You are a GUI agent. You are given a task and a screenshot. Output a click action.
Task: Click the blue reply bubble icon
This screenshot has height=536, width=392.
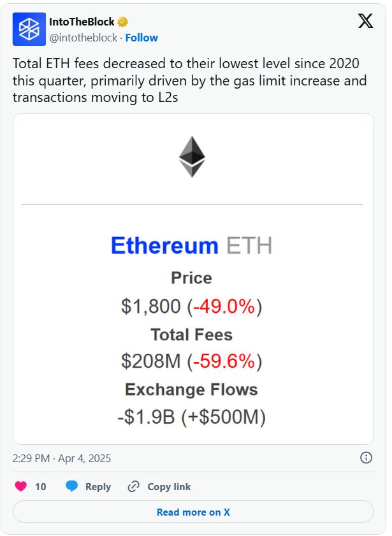point(72,486)
